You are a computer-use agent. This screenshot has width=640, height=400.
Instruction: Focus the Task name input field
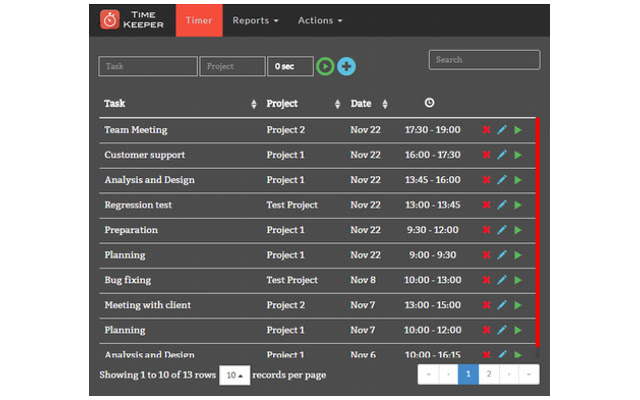[x=148, y=67]
